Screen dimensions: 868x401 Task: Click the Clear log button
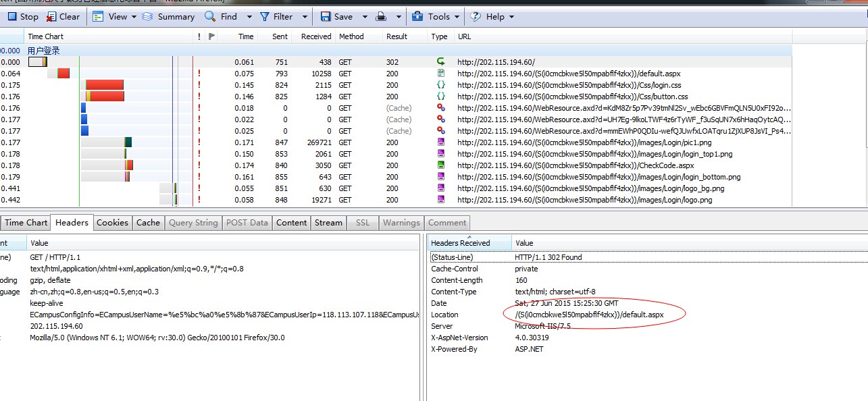pos(63,17)
